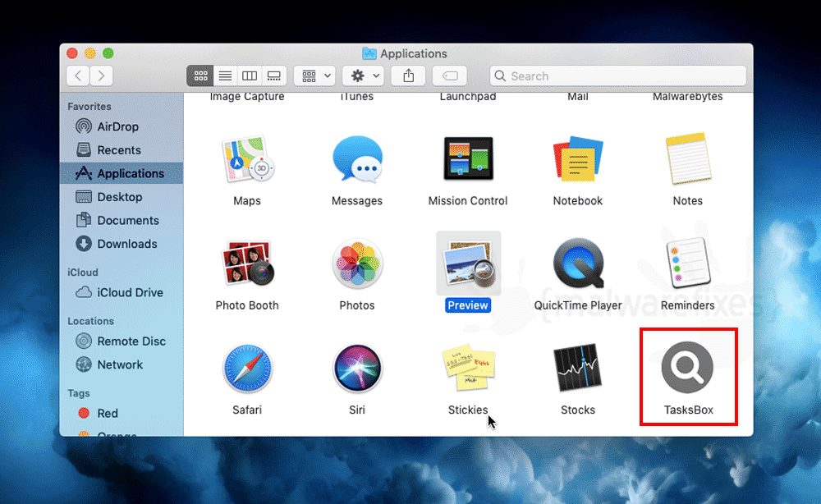Select the Stickies app icon

tap(468, 368)
